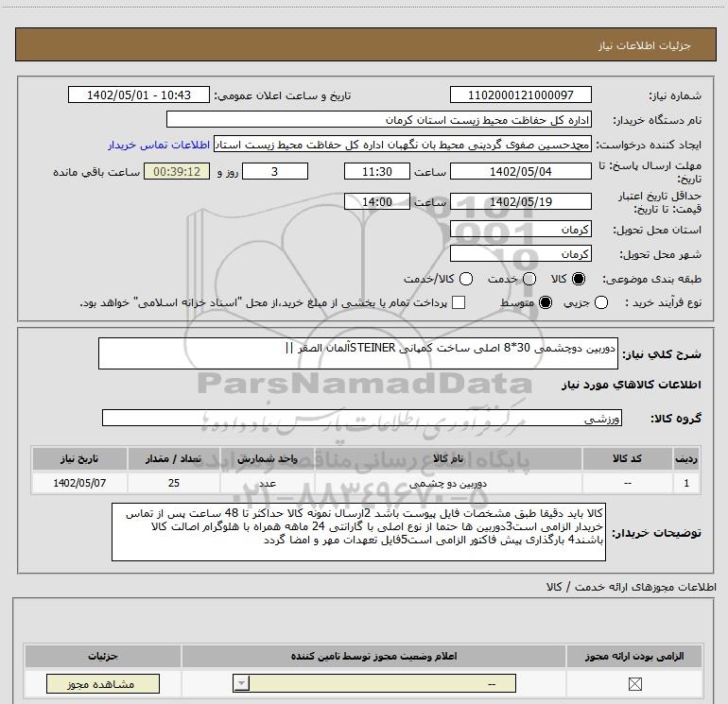The width and height of the screenshot is (728, 704).
Task: Click the استان محل تحویل field کرمان
Action: 520,229
